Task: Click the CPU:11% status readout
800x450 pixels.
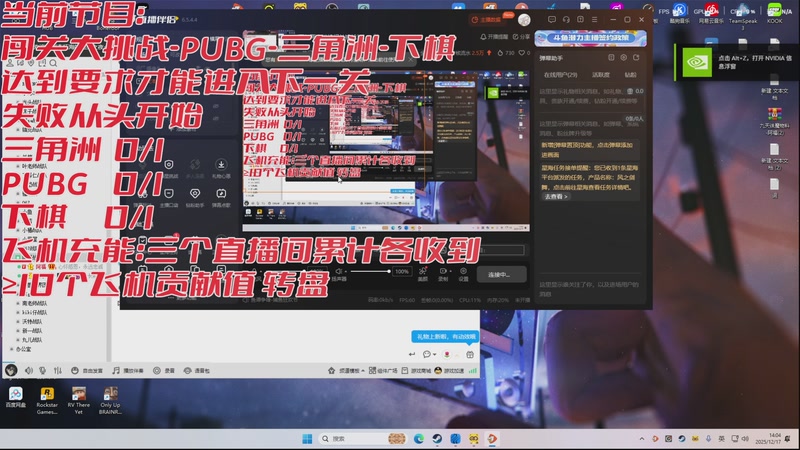Action: 469,300
